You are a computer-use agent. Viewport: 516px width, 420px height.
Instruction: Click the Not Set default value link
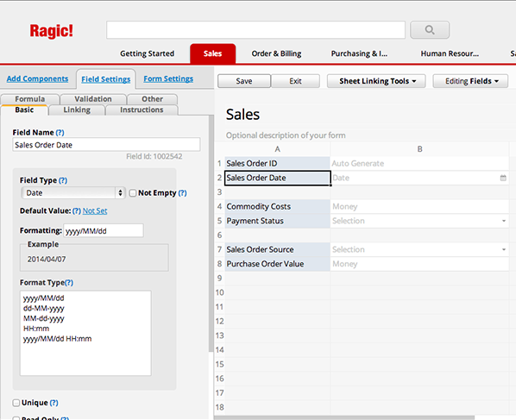click(95, 210)
